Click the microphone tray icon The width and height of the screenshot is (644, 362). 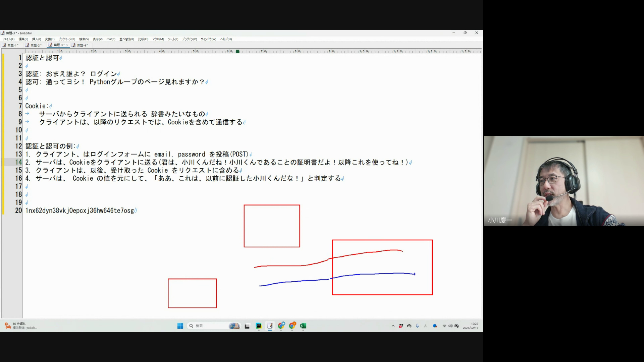coord(417,326)
